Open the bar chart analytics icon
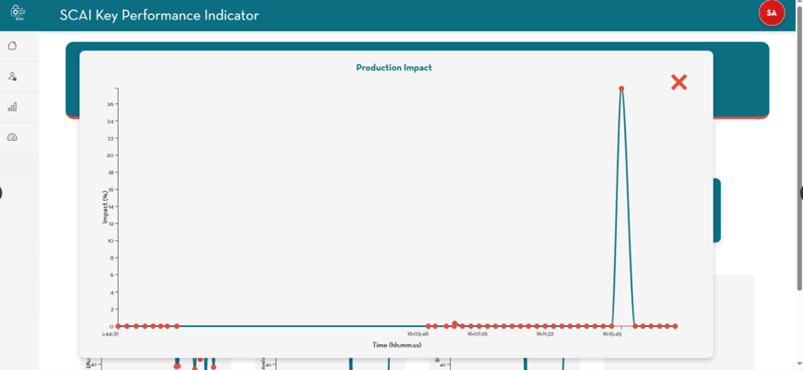This screenshot has height=370, width=803. click(x=12, y=107)
